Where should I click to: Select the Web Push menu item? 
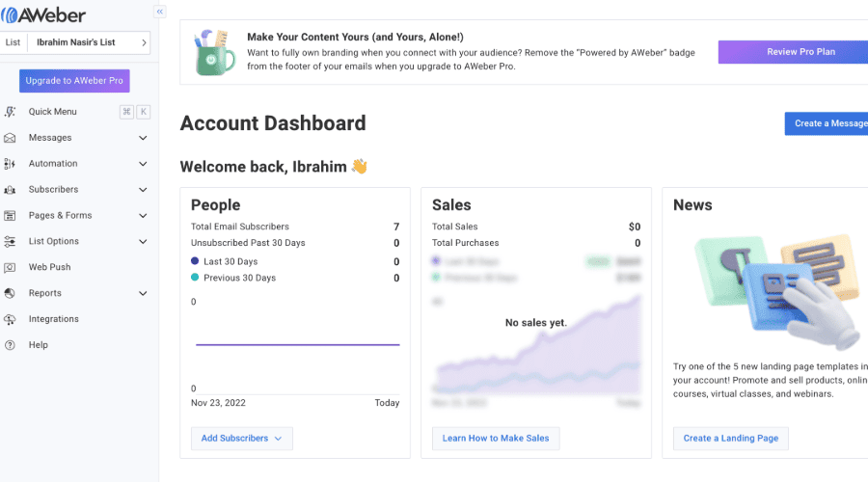point(49,267)
